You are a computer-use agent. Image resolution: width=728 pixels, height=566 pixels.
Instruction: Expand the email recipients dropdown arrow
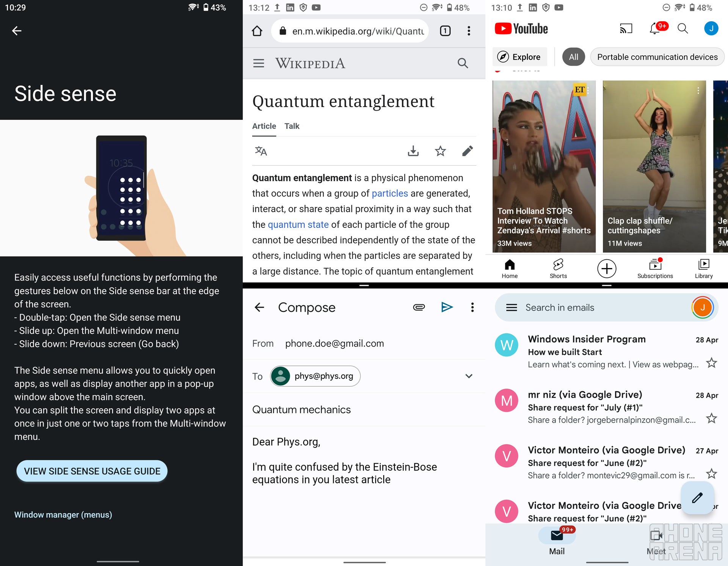coord(468,376)
